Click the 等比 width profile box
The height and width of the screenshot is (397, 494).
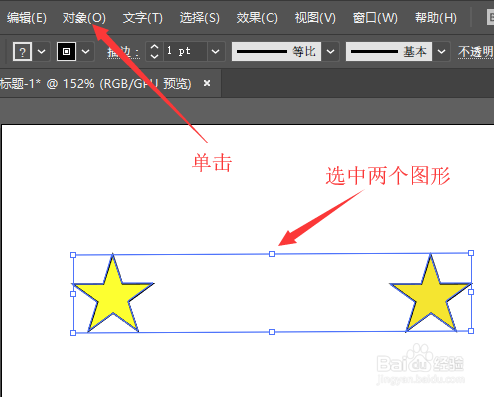coord(276,51)
